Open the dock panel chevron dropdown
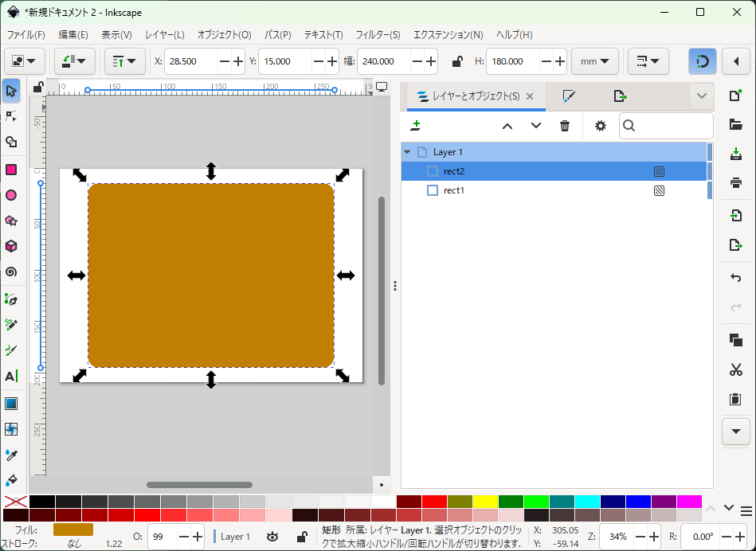 point(702,96)
